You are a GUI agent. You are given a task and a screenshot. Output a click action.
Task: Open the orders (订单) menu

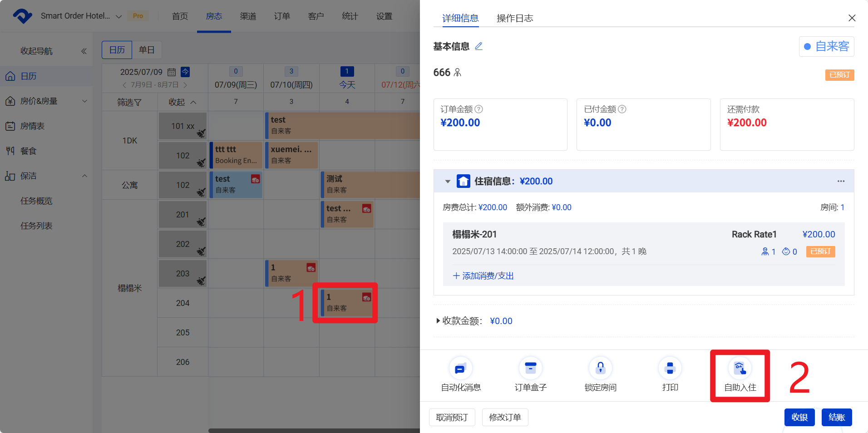click(x=282, y=16)
